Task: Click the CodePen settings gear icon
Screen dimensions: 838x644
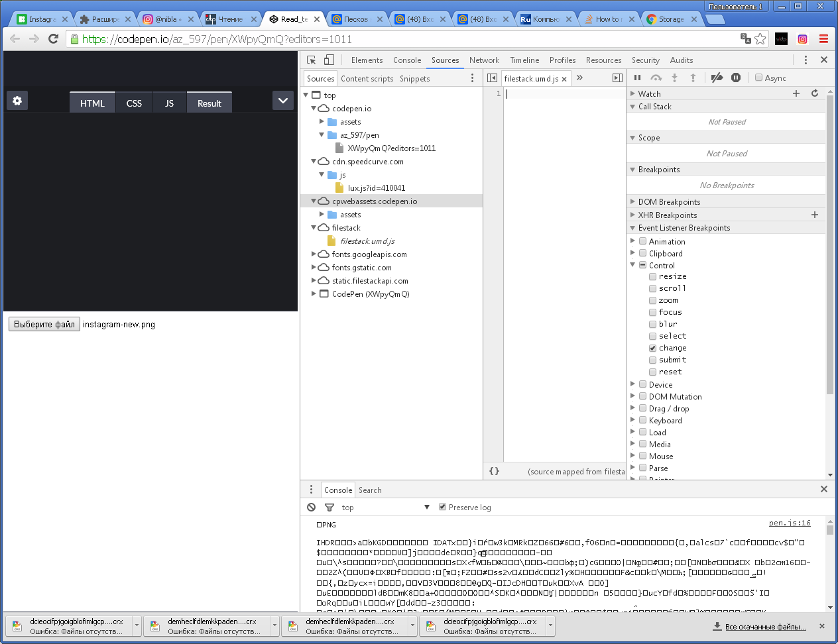Action: [x=17, y=101]
